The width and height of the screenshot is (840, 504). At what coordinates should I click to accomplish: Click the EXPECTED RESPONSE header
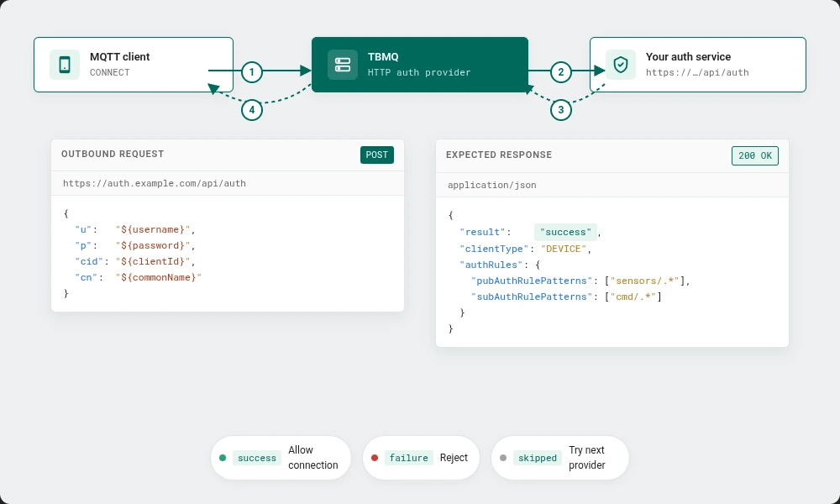[x=499, y=155]
